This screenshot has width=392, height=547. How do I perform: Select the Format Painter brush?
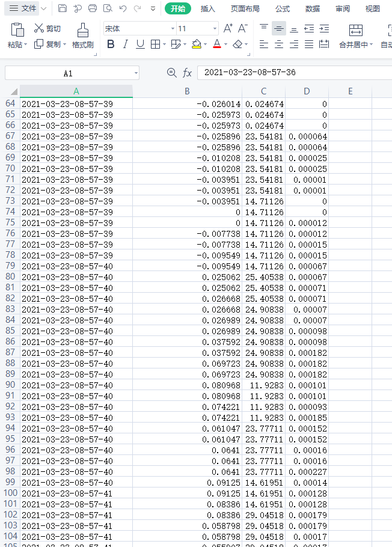[82, 29]
